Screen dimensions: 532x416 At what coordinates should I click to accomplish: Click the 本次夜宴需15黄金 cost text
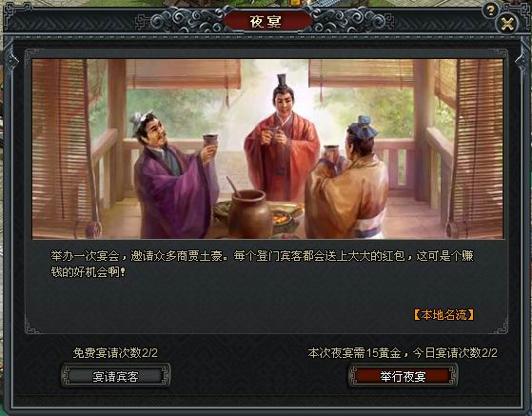(x=355, y=353)
